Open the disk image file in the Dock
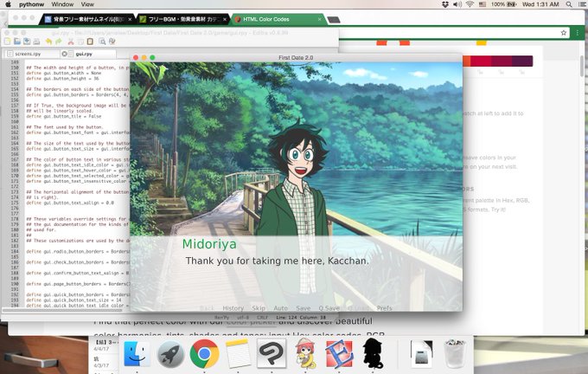 pyautogui.click(x=421, y=354)
